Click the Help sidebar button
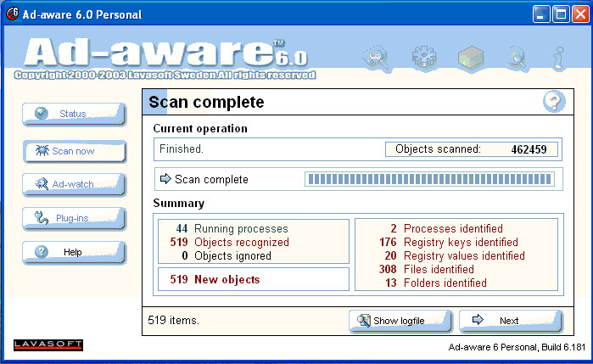The image size is (593, 364). coord(74,252)
